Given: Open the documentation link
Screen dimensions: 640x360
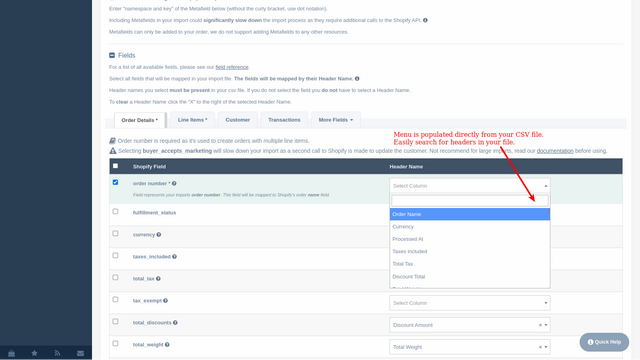Looking at the screenshot, I should click(x=555, y=151).
